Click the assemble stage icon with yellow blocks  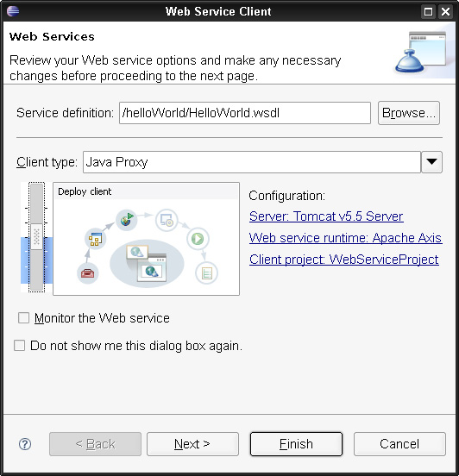pos(96,239)
